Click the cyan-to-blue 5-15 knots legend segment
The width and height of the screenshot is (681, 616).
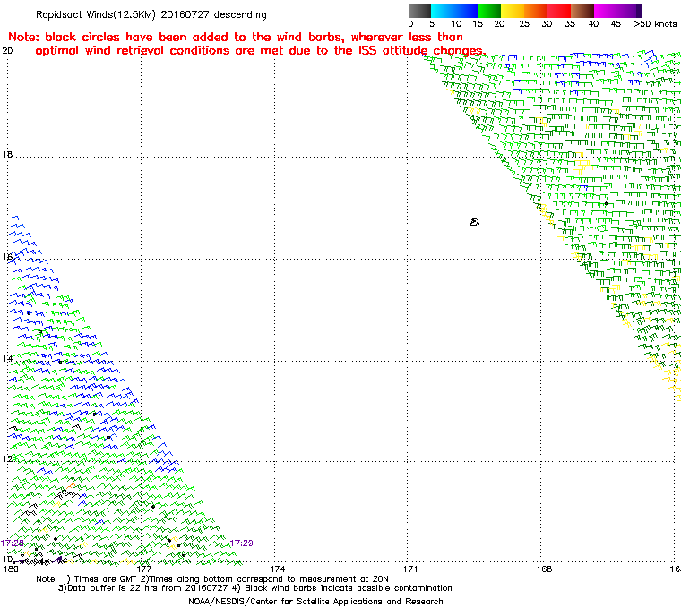(x=454, y=11)
